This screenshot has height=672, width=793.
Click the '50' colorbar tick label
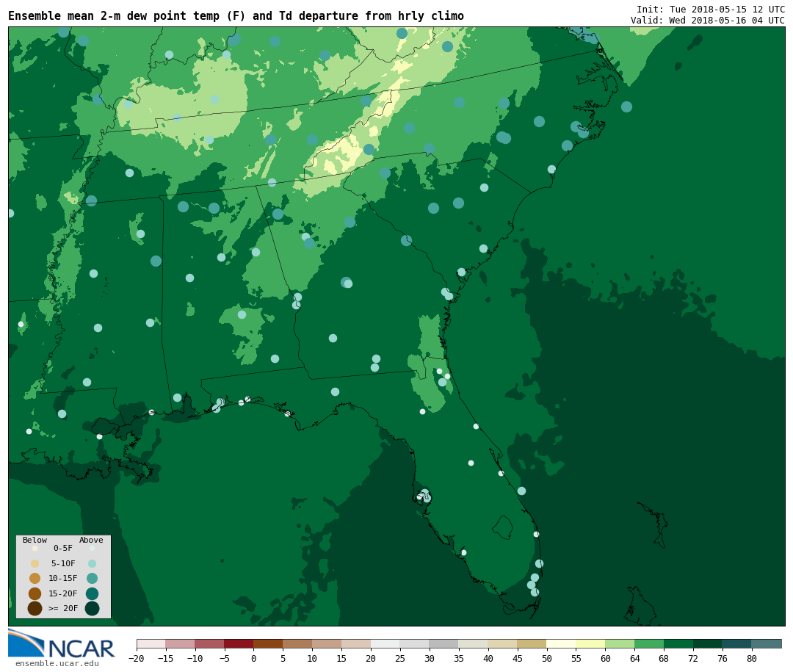coord(547,658)
